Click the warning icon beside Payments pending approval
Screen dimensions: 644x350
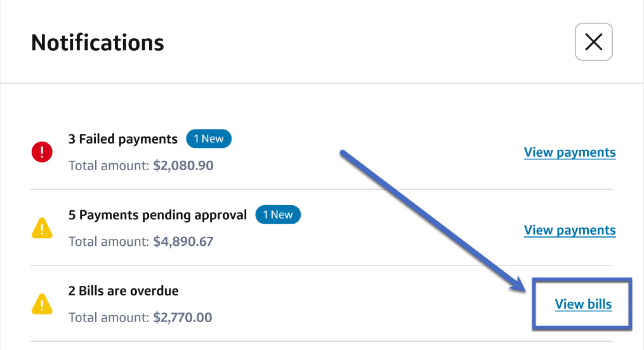42,228
